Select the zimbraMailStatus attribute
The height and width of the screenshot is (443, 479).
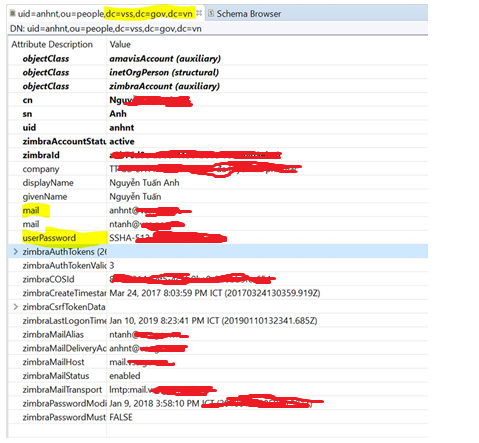point(56,376)
